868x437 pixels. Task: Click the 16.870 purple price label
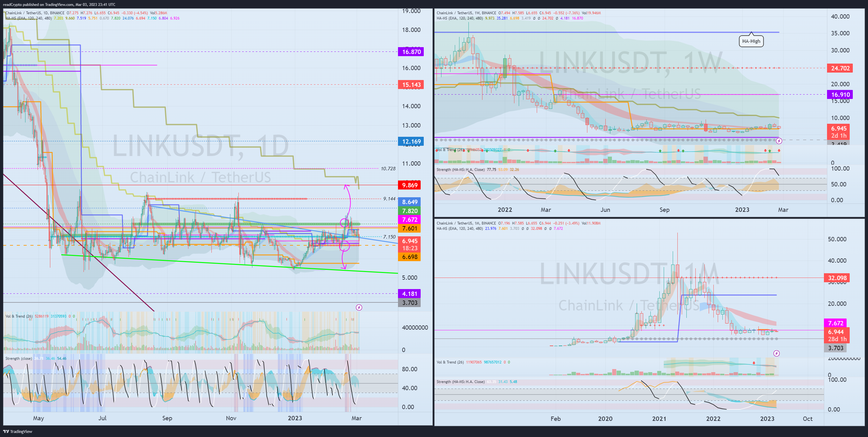click(411, 52)
